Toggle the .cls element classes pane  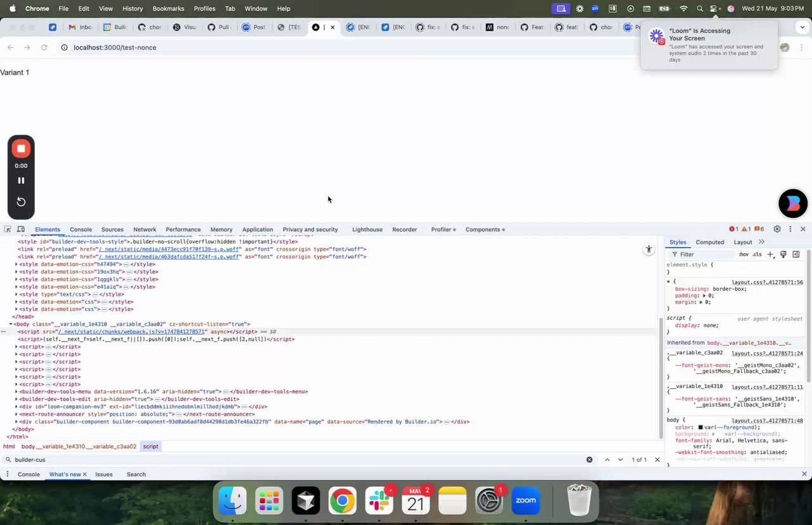click(x=757, y=255)
